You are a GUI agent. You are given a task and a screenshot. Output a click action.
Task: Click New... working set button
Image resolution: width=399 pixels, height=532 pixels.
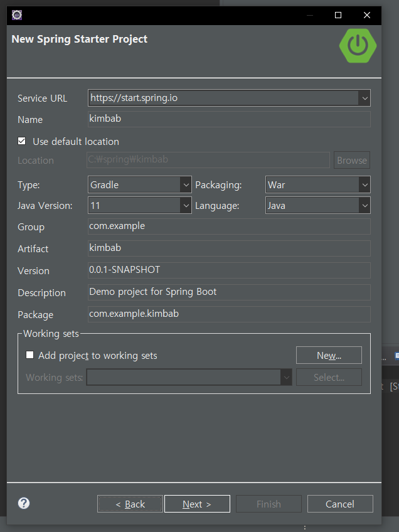click(x=329, y=355)
